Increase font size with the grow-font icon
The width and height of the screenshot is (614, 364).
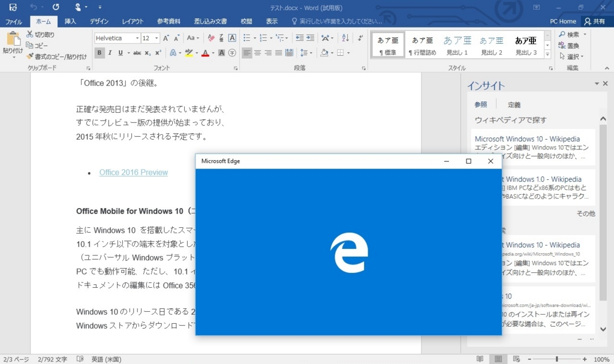tap(166, 38)
